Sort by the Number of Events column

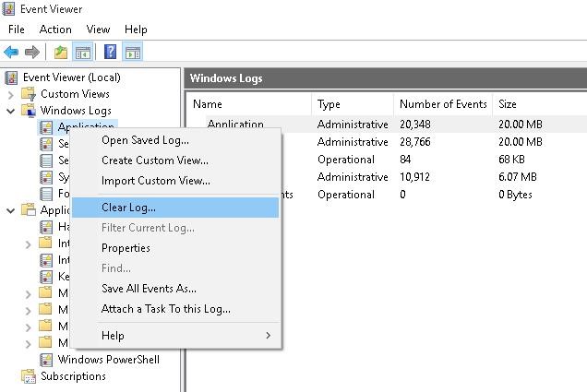pos(442,104)
